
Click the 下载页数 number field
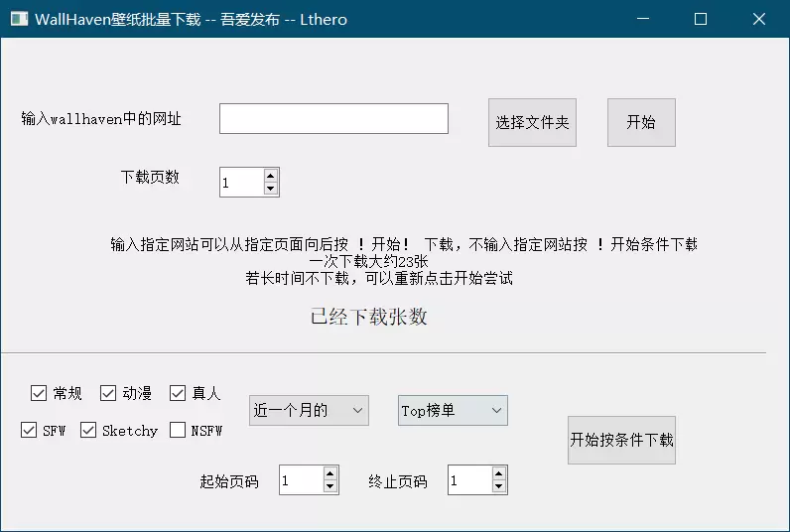point(242,183)
